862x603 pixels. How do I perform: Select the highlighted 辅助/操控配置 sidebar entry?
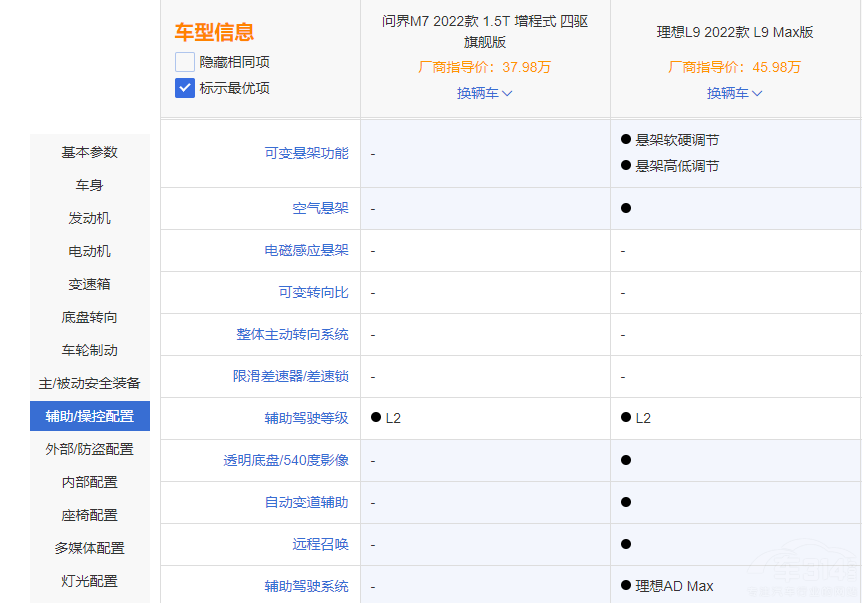[89, 416]
